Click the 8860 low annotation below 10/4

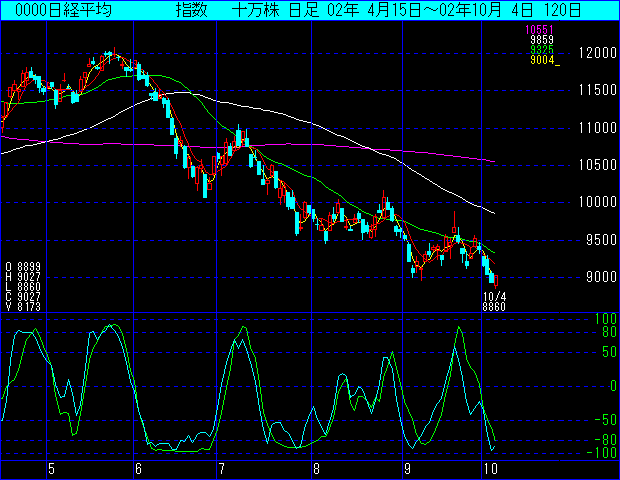(494, 307)
